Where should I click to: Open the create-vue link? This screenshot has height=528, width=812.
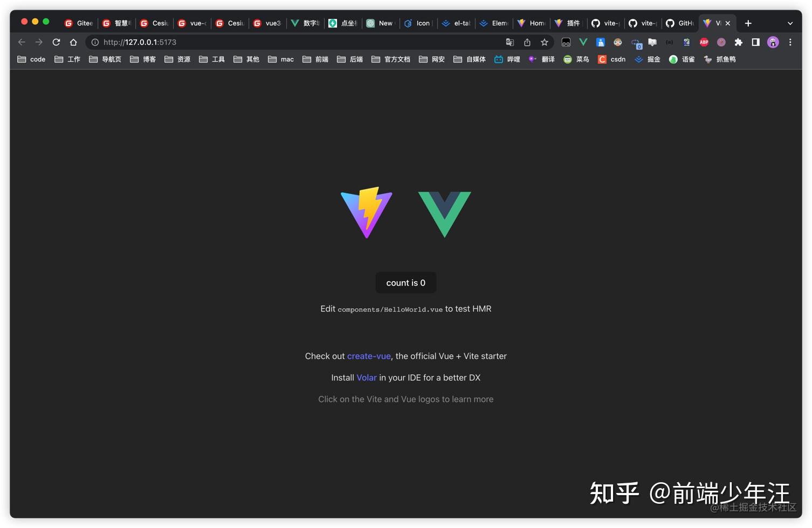(369, 356)
